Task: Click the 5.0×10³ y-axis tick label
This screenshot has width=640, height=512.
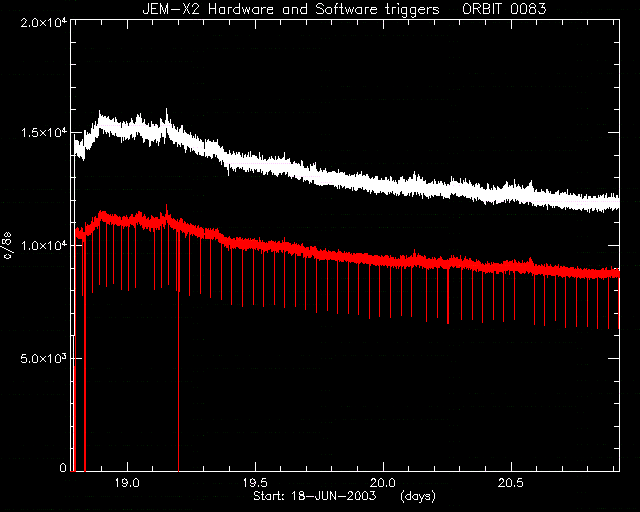Action: tap(44, 358)
